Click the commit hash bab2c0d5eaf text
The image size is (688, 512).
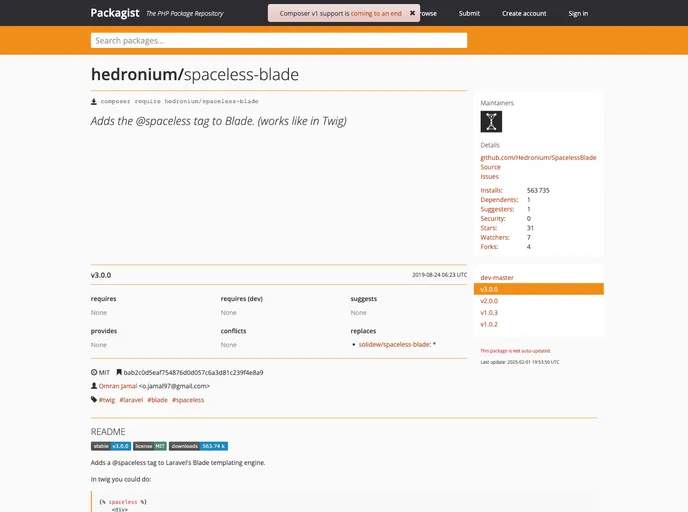[x=193, y=372]
